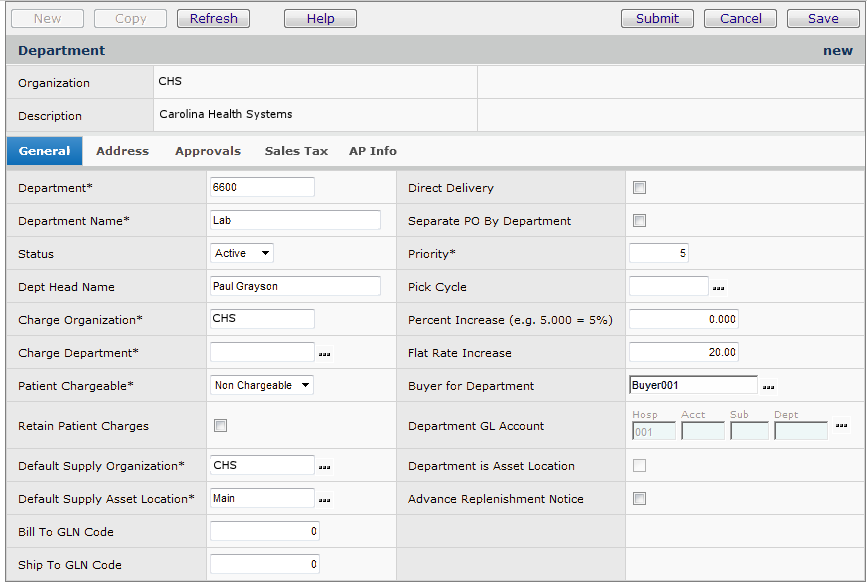Go to the Sales Tax tab
The height and width of the screenshot is (586, 867).
coord(296,151)
